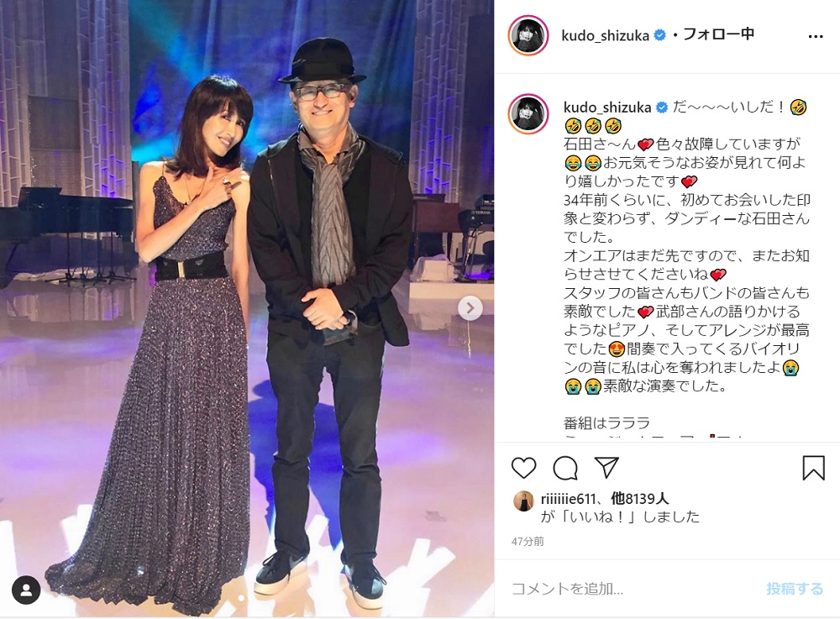Image resolution: width=840 pixels, height=619 pixels.
Task: Focus the コメントを追加 comment field
Action: (x=633, y=589)
